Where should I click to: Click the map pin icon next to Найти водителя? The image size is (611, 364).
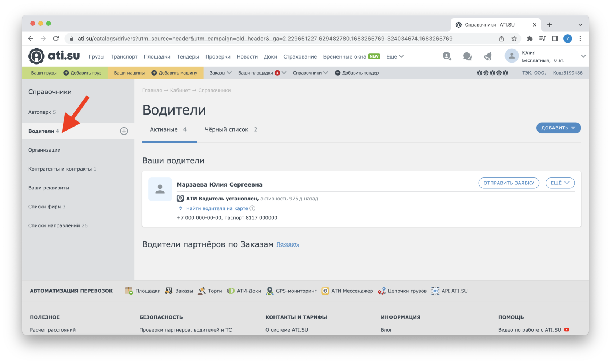click(180, 208)
